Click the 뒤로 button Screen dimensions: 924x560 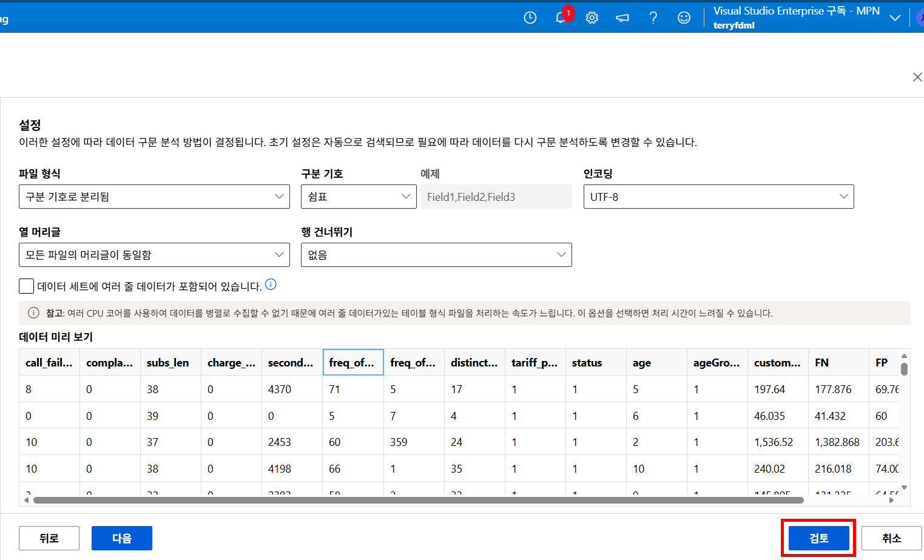[x=49, y=538]
